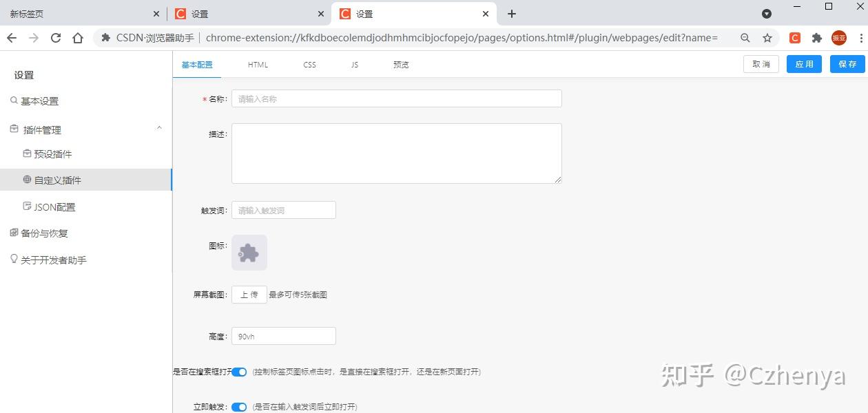Click the briefcase icon beside 插件管理
Screen dimensions: 868x413
click(x=14, y=129)
